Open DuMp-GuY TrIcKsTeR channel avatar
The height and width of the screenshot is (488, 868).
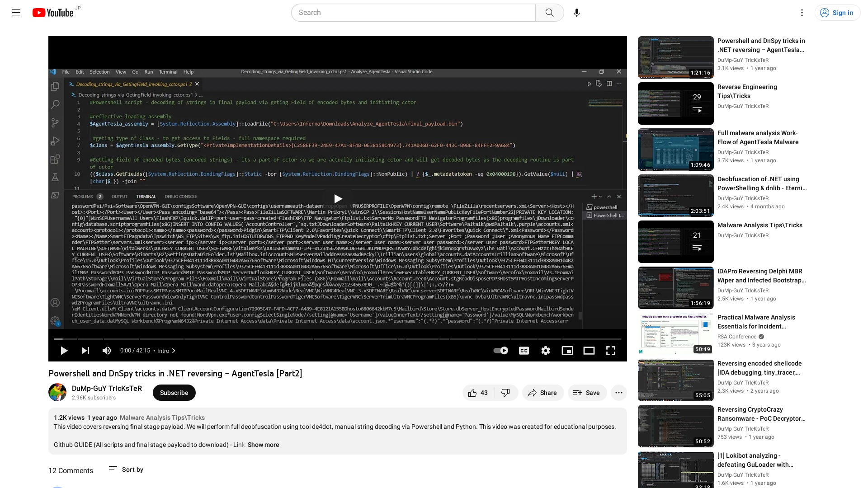pos(57,393)
